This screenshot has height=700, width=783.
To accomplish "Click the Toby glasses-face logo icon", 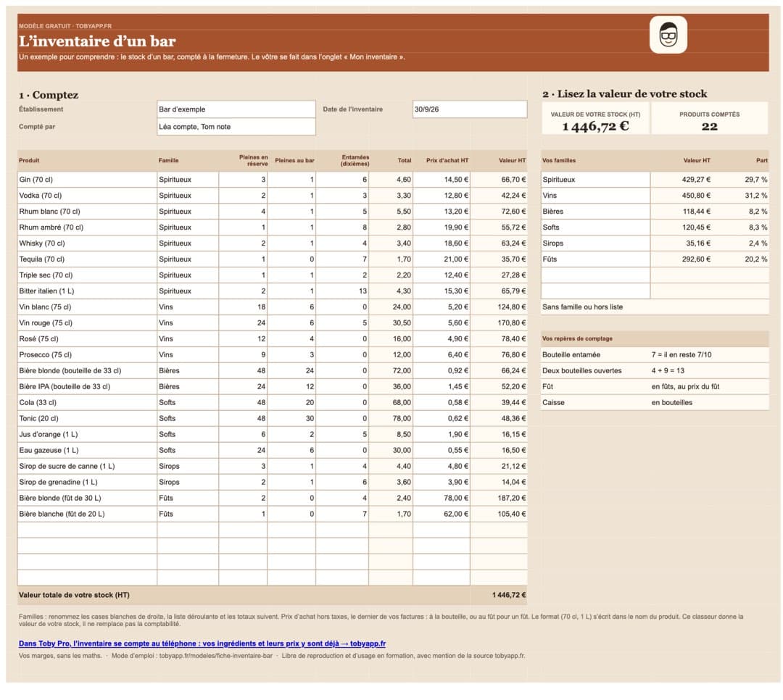I will click(x=668, y=35).
